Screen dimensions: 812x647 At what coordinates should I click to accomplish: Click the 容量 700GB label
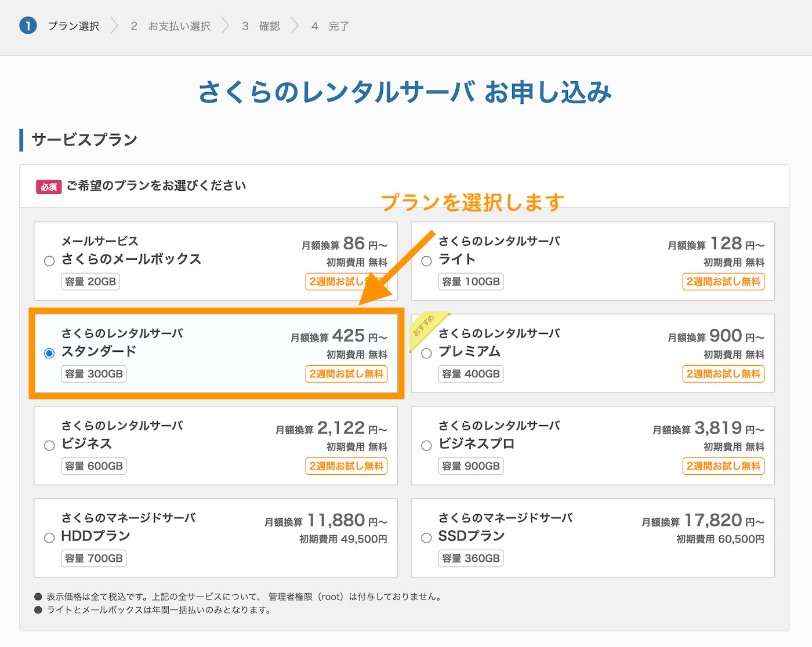[x=94, y=558]
